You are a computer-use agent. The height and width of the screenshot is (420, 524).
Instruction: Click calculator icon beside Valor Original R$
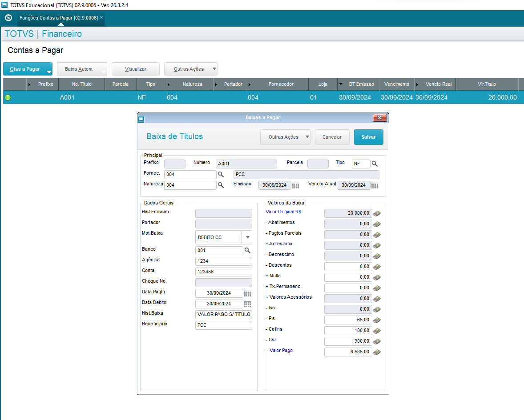pos(377,213)
